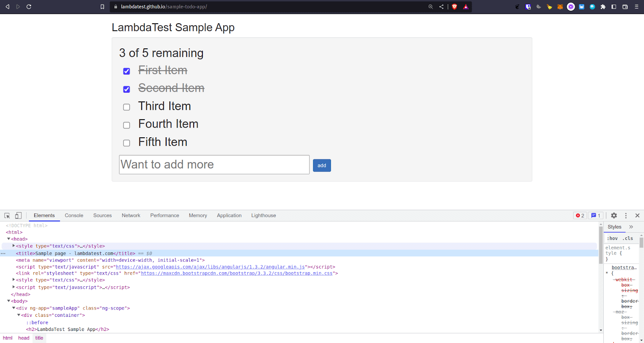Activate the inspect element picker
644x343 pixels.
pyautogui.click(x=7, y=216)
